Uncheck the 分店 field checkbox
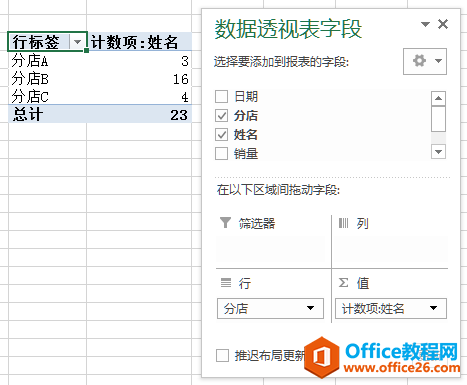Screen dimensions: 467x385 point(221,116)
